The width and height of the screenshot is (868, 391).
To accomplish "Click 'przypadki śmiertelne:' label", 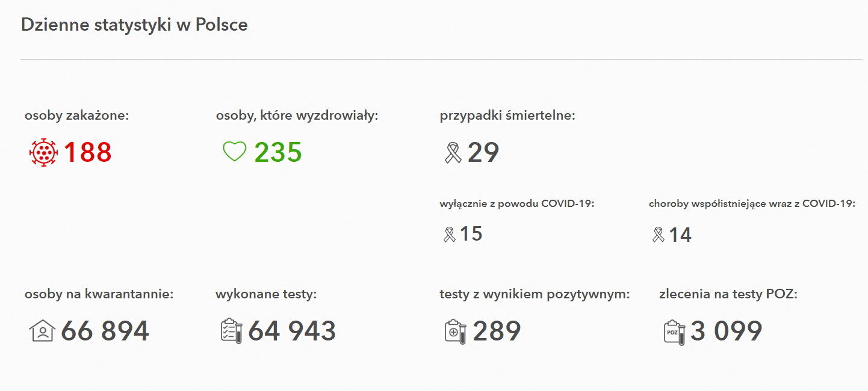I will click(x=508, y=115).
